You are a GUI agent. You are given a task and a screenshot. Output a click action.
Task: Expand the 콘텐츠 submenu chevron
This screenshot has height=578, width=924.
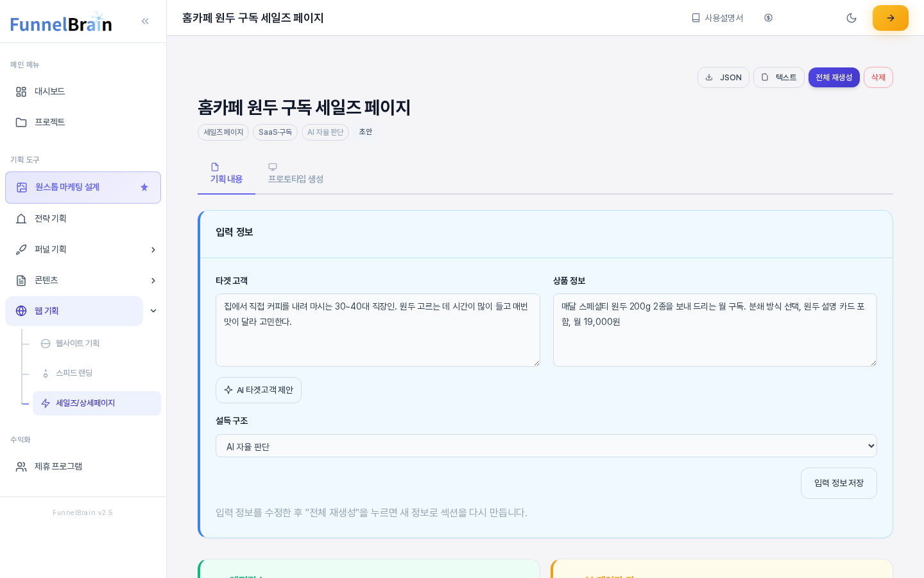point(153,281)
